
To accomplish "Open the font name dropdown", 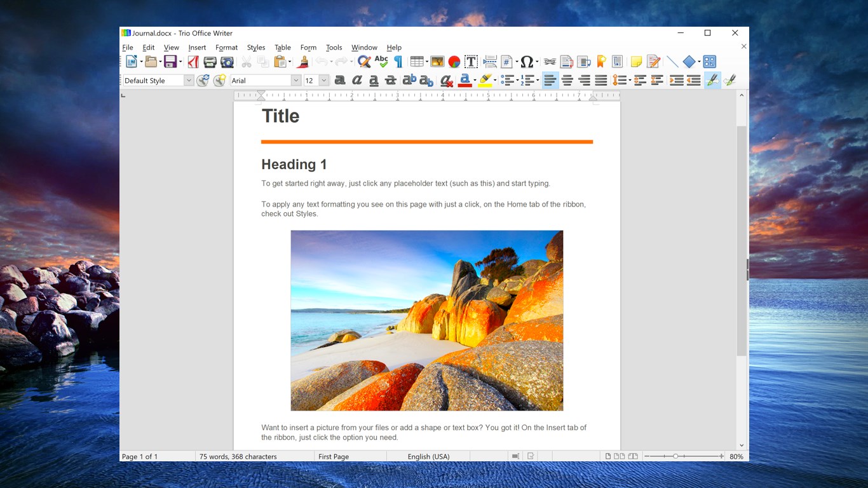I will coord(295,80).
